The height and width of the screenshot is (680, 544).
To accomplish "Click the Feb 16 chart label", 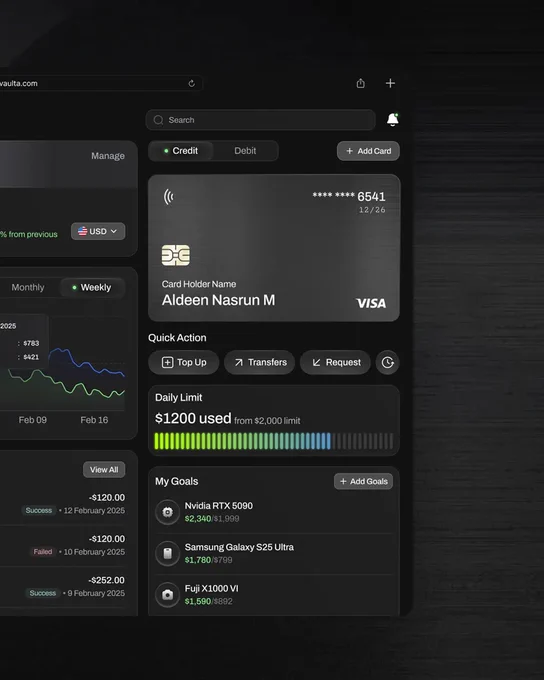I will tap(94, 420).
